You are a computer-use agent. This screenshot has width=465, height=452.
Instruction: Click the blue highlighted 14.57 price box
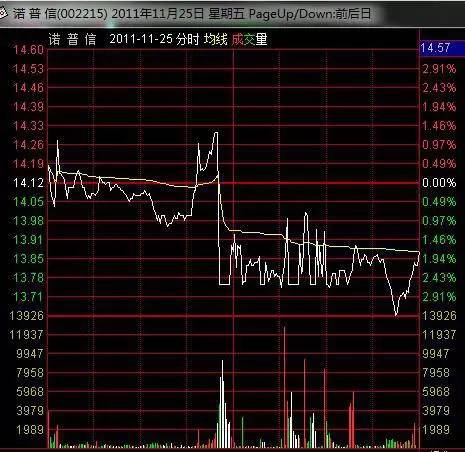tap(442, 48)
